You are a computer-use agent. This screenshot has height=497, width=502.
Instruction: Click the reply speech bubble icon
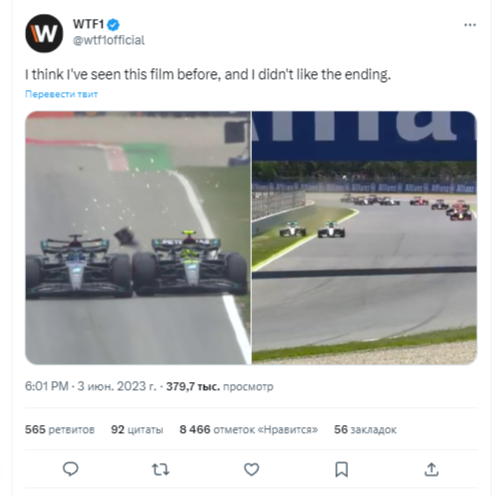click(x=70, y=469)
